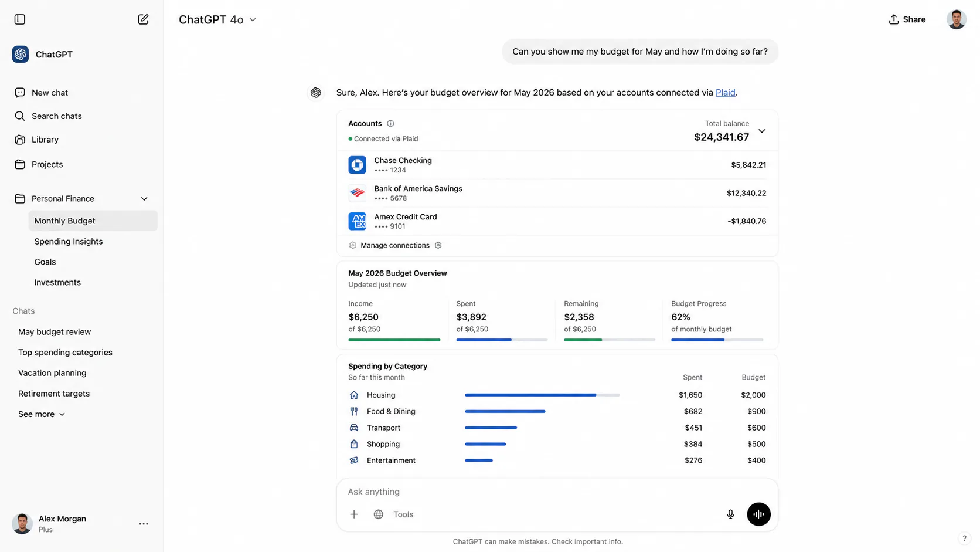Focus the Ask anything input
The height and width of the screenshot is (552, 980).
[557, 492]
